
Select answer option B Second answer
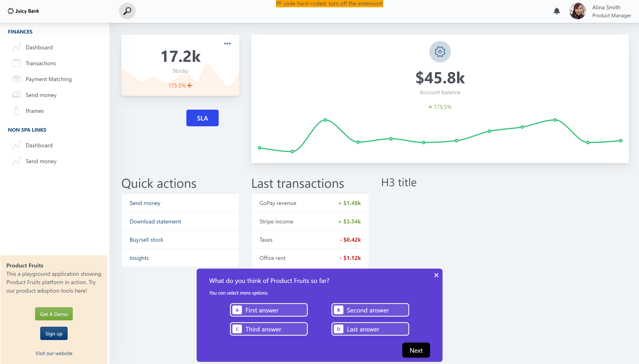click(x=370, y=310)
